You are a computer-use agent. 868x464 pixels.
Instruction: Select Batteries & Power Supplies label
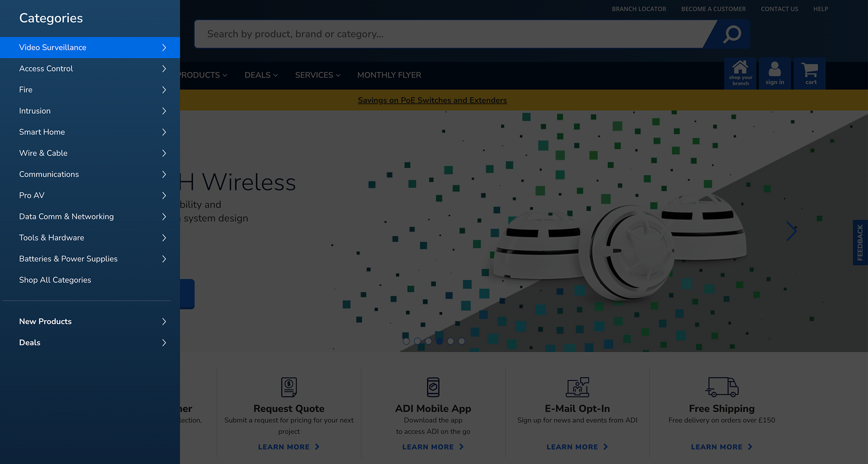(68, 259)
